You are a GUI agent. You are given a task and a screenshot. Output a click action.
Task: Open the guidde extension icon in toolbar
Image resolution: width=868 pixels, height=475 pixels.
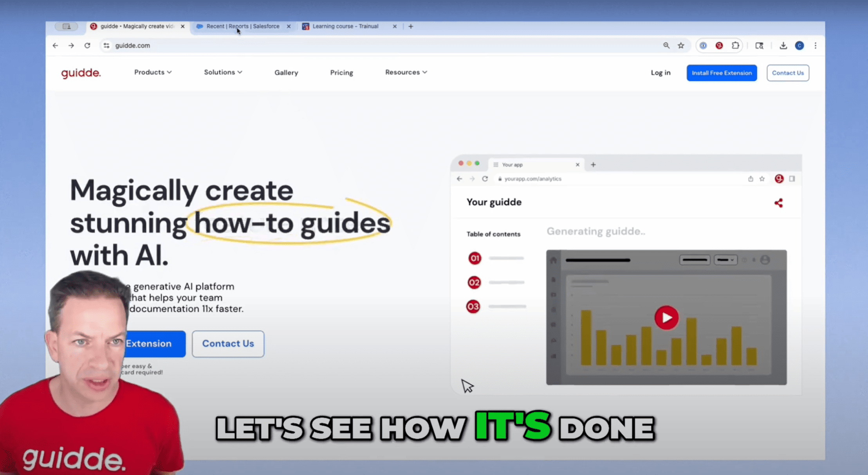coord(719,45)
